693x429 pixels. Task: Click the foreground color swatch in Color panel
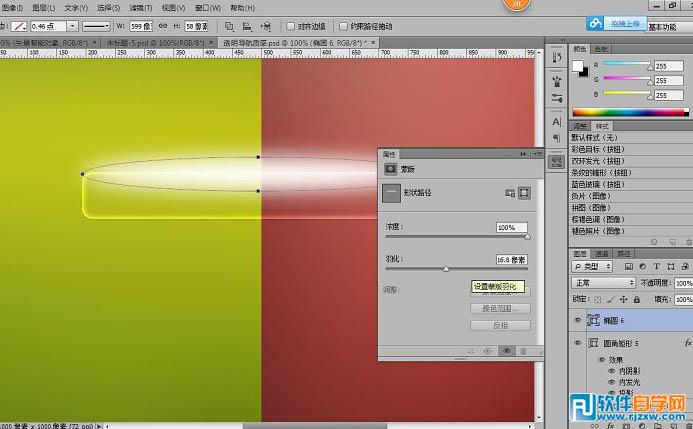pos(578,66)
